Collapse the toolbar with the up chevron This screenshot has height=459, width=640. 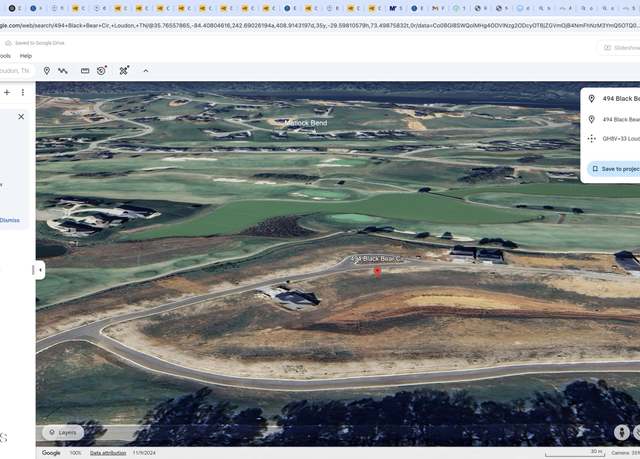coord(146,71)
